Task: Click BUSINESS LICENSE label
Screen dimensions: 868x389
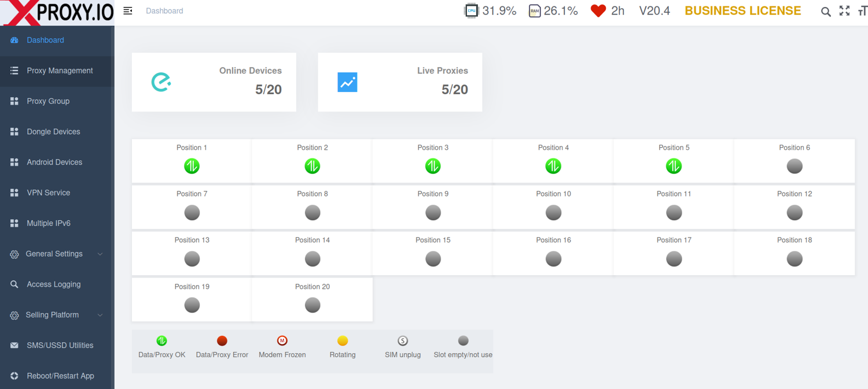Action: pyautogui.click(x=743, y=10)
